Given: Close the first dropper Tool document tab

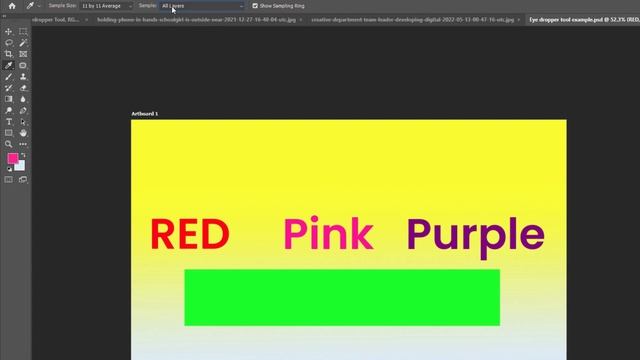Looking at the screenshot, I should point(86,20).
